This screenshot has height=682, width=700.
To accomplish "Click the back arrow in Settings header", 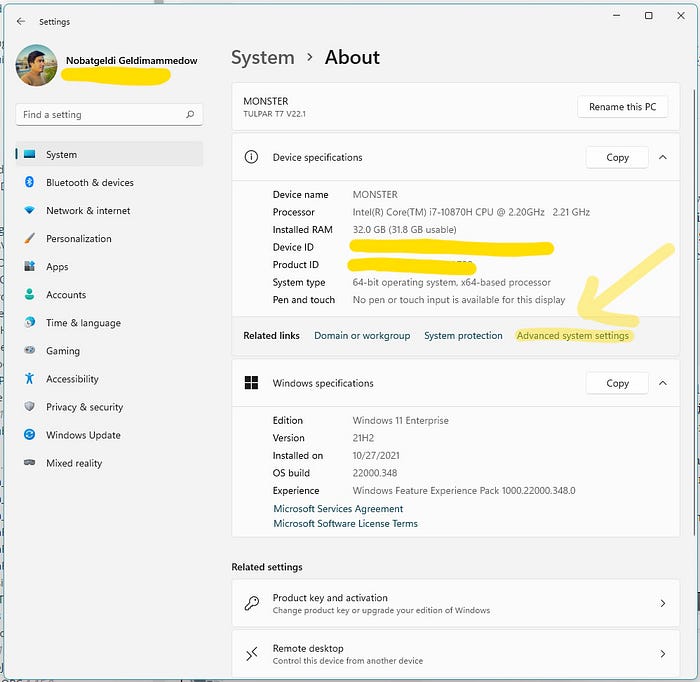I will click(21, 21).
